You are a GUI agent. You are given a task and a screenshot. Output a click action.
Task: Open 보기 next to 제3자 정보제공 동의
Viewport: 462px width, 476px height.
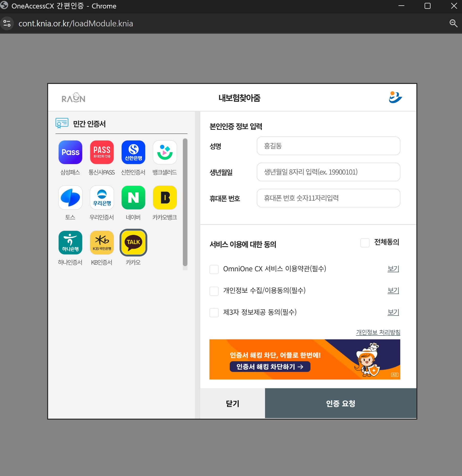click(x=393, y=312)
